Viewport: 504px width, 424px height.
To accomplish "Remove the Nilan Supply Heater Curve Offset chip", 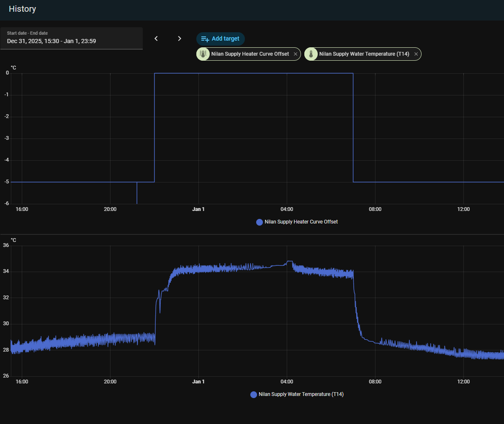I will pyautogui.click(x=296, y=54).
